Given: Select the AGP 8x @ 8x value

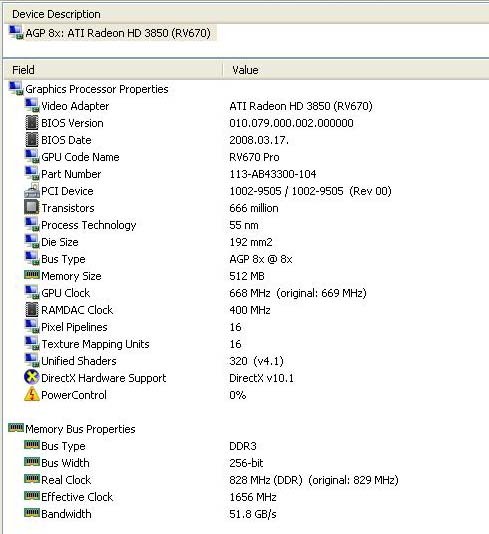Looking at the screenshot, I should (x=261, y=260).
